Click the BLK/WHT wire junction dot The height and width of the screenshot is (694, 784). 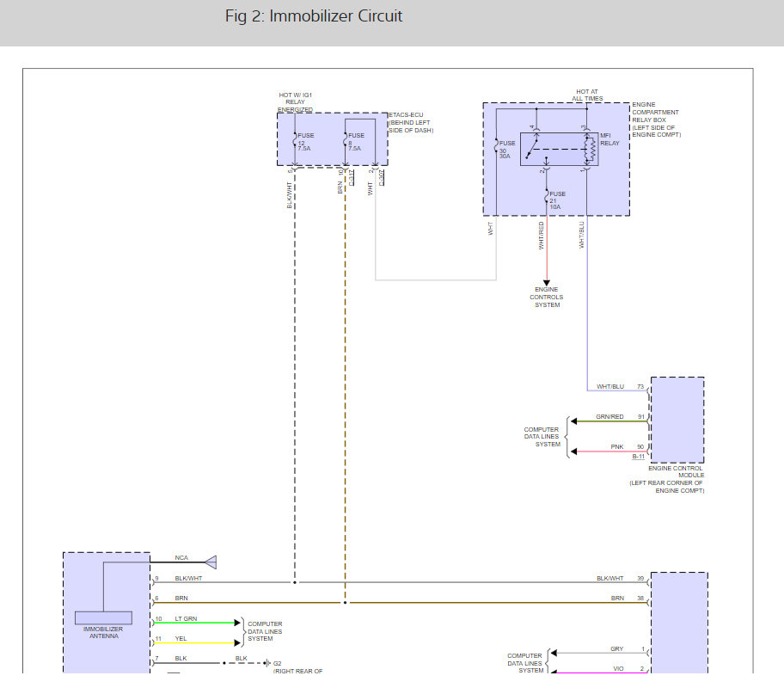(295, 583)
